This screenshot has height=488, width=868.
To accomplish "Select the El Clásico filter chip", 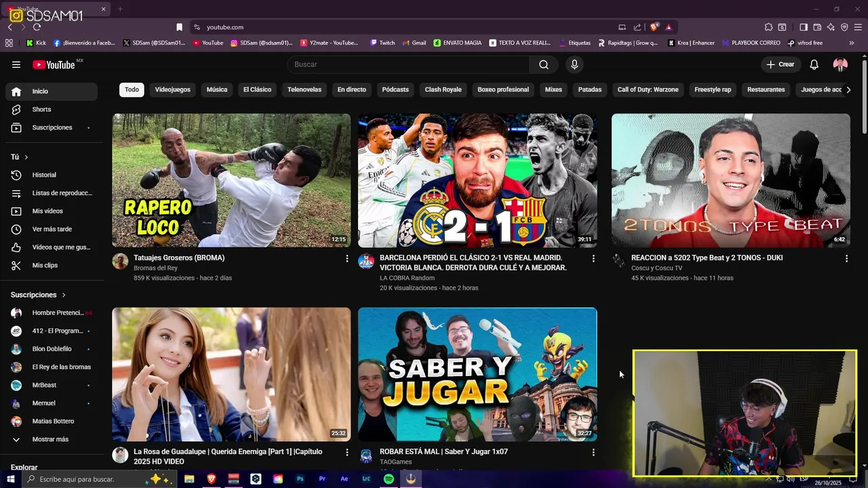I will (x=257, y=89).
